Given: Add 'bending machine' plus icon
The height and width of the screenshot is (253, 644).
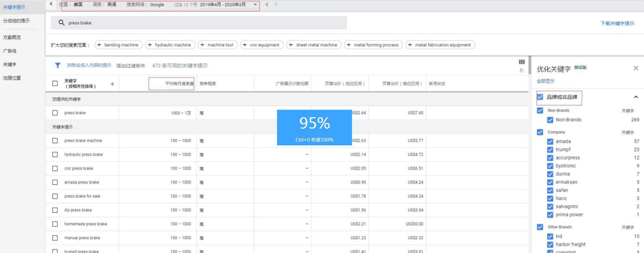Looking at the screenshot, I should click(x=99, y=45).
